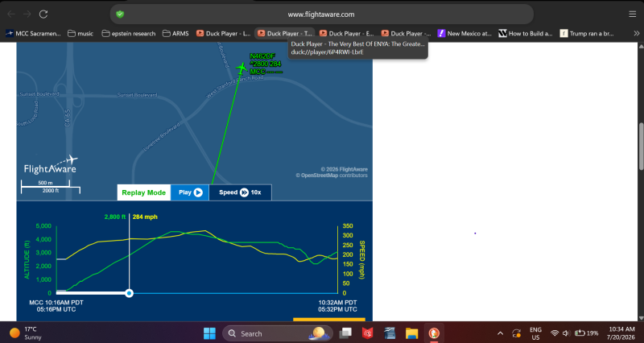
Task: Open DuckDuckGo browser taskbar icon
Action: tap(434, 333)
